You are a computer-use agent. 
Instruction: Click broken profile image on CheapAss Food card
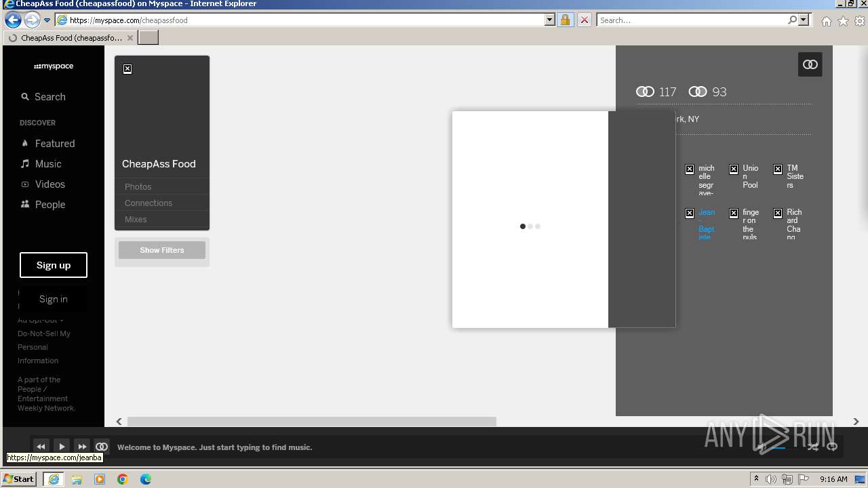[127, 69]
